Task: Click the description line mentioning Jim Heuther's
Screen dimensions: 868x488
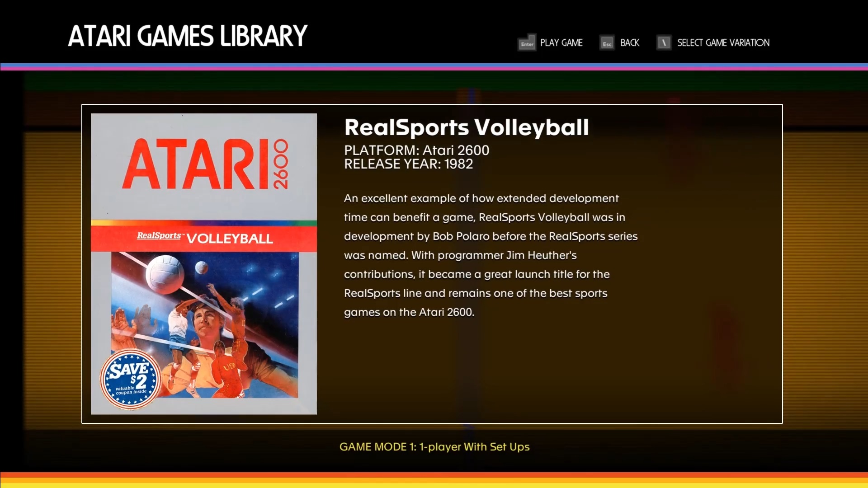Action: click(460, 255)
